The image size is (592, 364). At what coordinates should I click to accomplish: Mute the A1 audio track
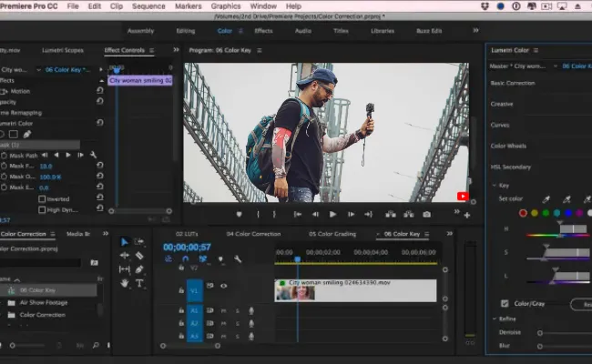click(223, 311)
